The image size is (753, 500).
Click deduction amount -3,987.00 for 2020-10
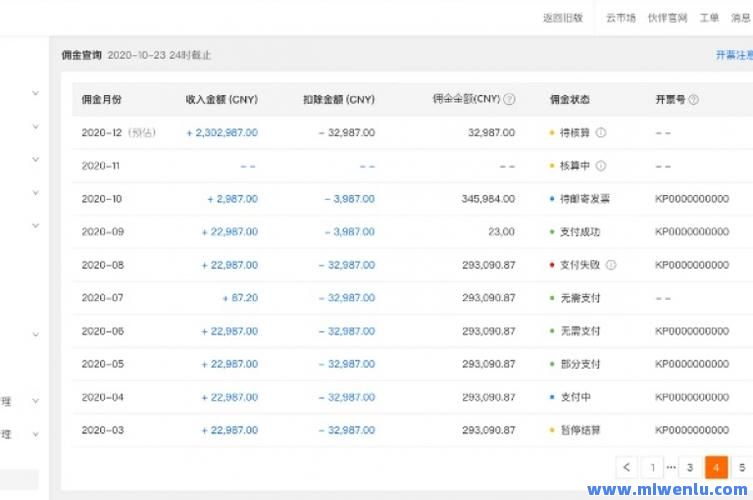349,199
